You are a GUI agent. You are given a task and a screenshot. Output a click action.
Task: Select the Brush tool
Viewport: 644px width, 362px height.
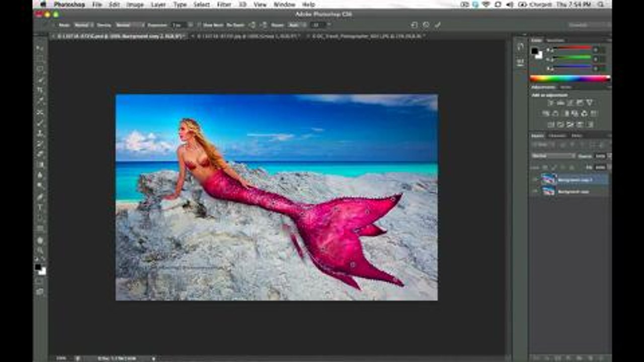click(x=40, y=123)
